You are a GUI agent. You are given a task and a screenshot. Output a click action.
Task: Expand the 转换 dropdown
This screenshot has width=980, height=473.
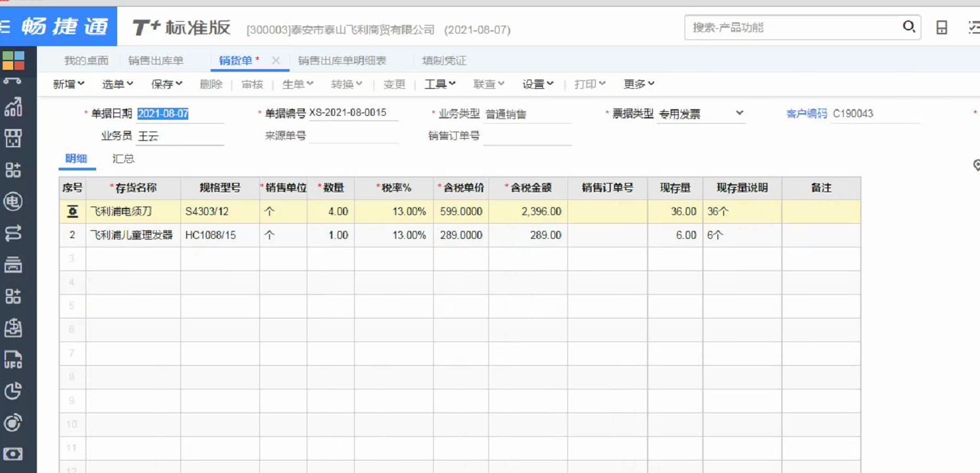347,84
